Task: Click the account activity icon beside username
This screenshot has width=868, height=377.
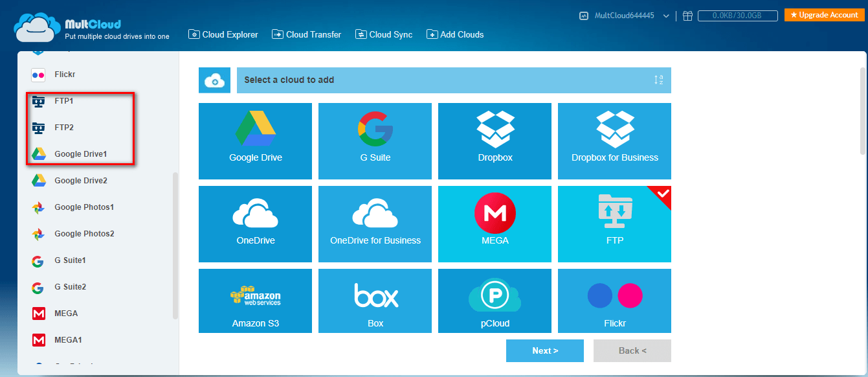Action: 584,16
